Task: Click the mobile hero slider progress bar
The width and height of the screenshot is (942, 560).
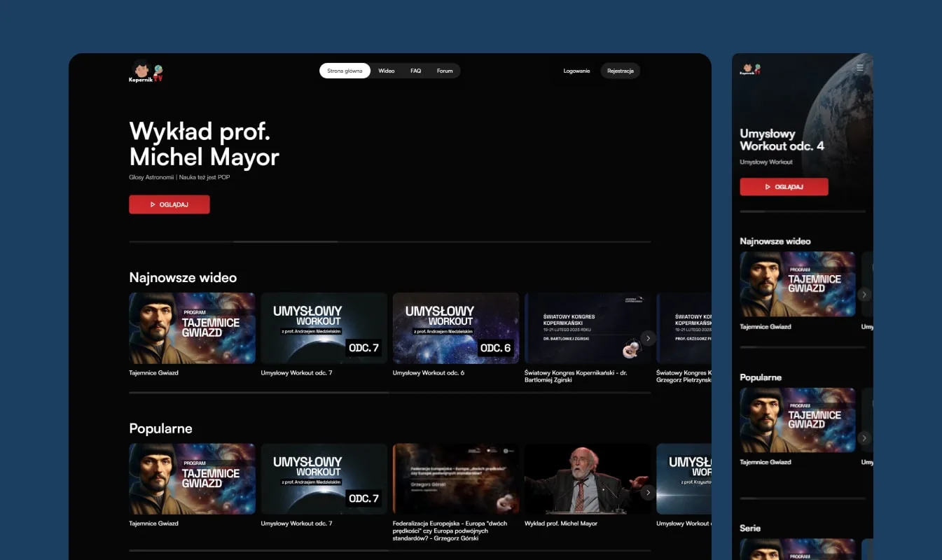Action: coord(803,211)
